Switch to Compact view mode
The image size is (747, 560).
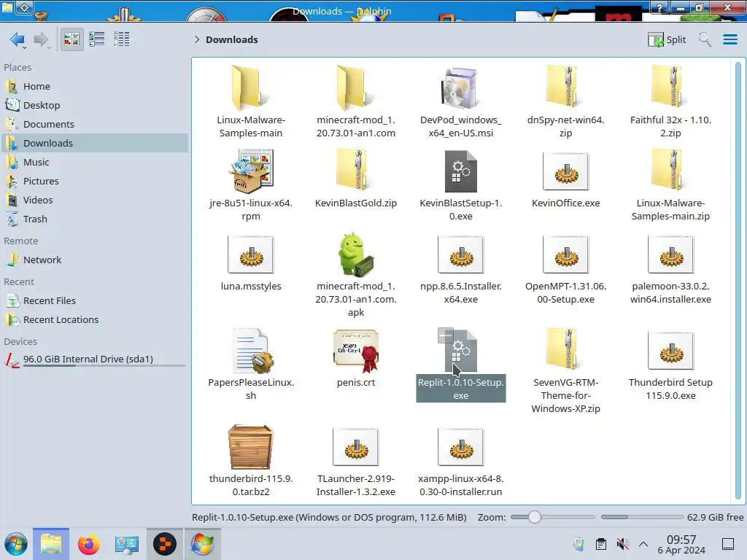coord(97,39)
